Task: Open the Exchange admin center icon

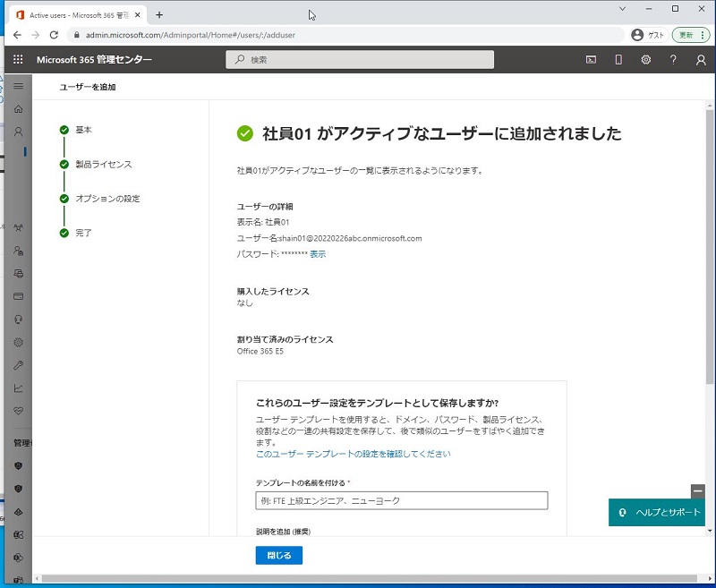Action: (x=18, y=534)
